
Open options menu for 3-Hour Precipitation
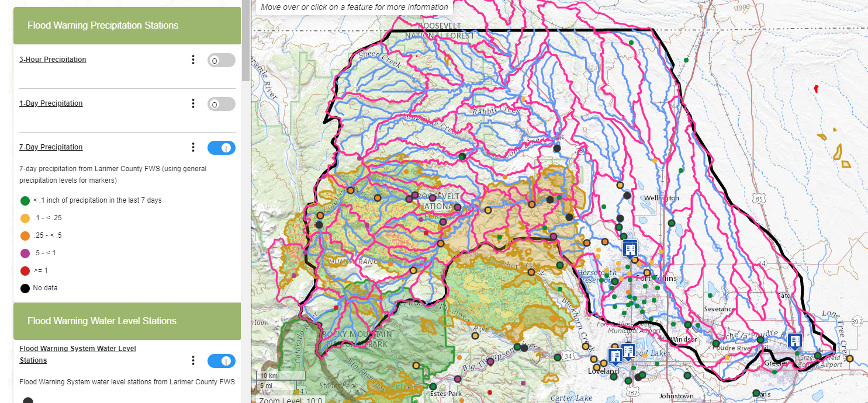point(193,60)
